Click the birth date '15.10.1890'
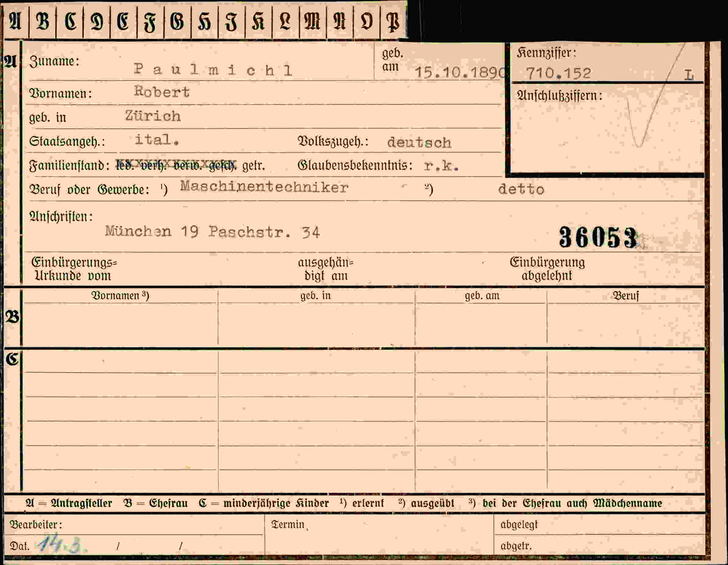Screen dimensions: 728x565 pyautogui.click(x=460, y=72)
